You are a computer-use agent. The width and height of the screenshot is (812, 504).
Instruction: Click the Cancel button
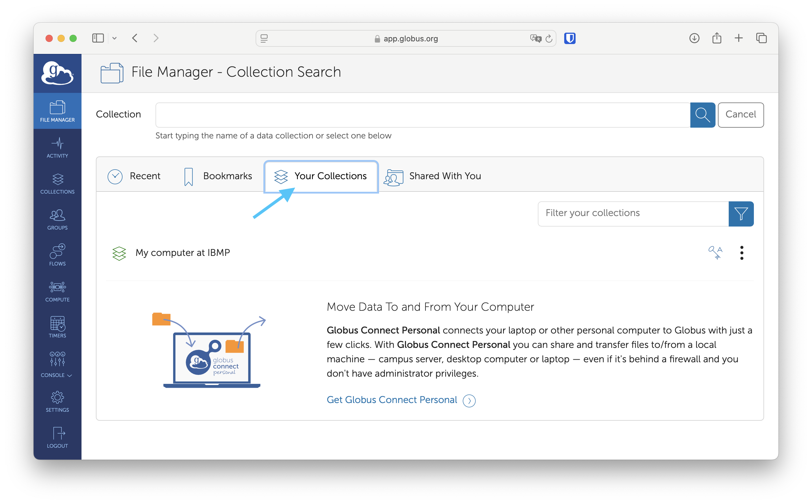[741, 115]
